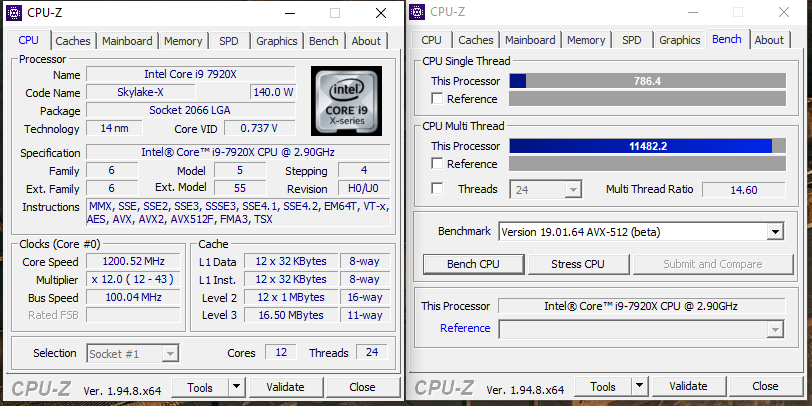Click the blue Reference link label
This screenshot has width=812, height=406.
point(465,328)
